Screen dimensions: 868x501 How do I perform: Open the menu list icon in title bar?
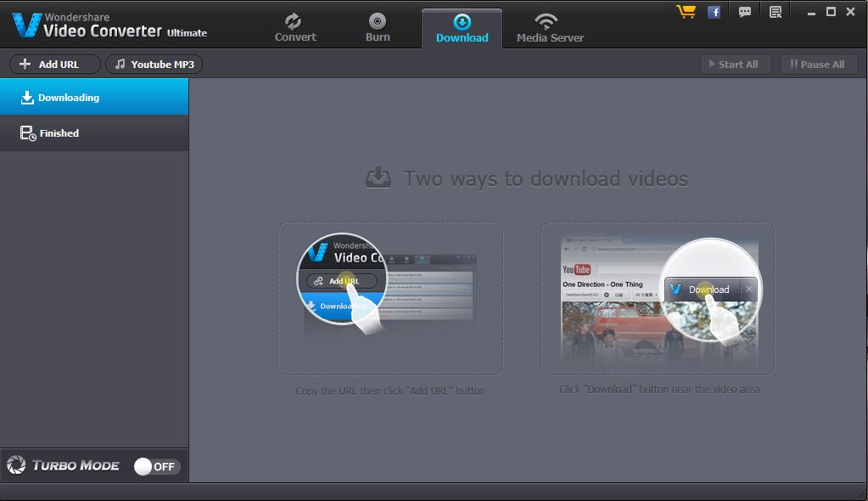pos(775,12)
